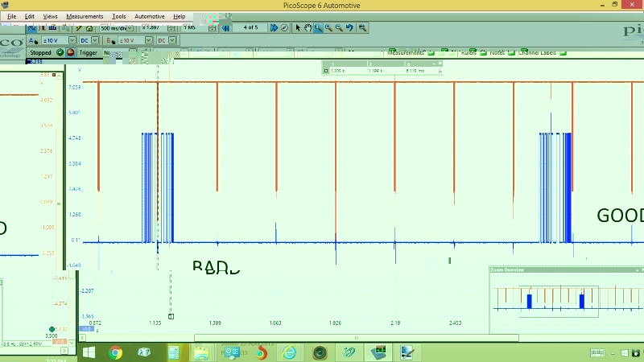Screen dimensions: 644x362
Task: Click the left panel scroll down arrow
Action: (x=72, y=343)
